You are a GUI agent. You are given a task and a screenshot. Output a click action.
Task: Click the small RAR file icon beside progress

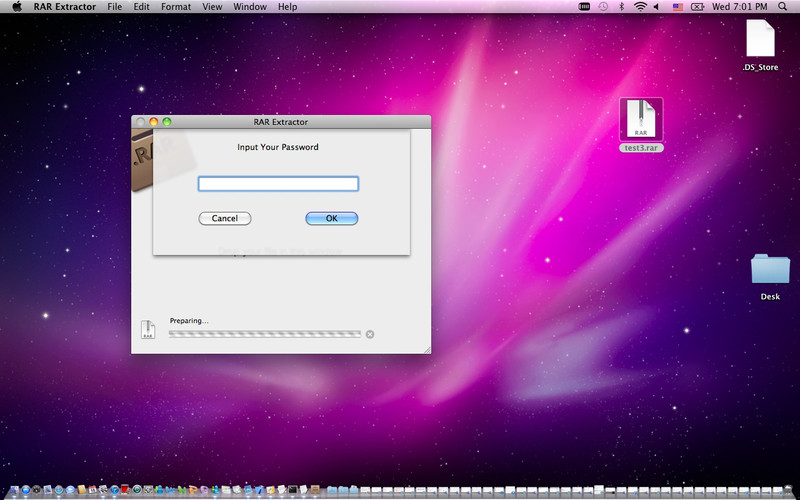(x=148, y=329)
